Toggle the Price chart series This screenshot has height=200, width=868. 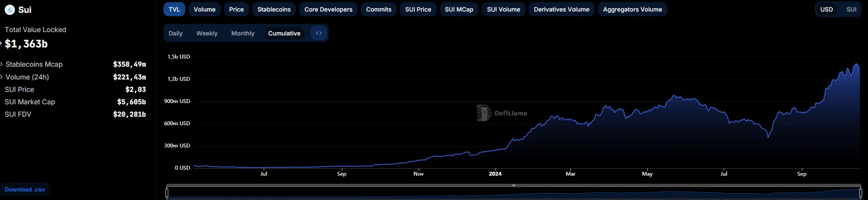click(236, 9)
